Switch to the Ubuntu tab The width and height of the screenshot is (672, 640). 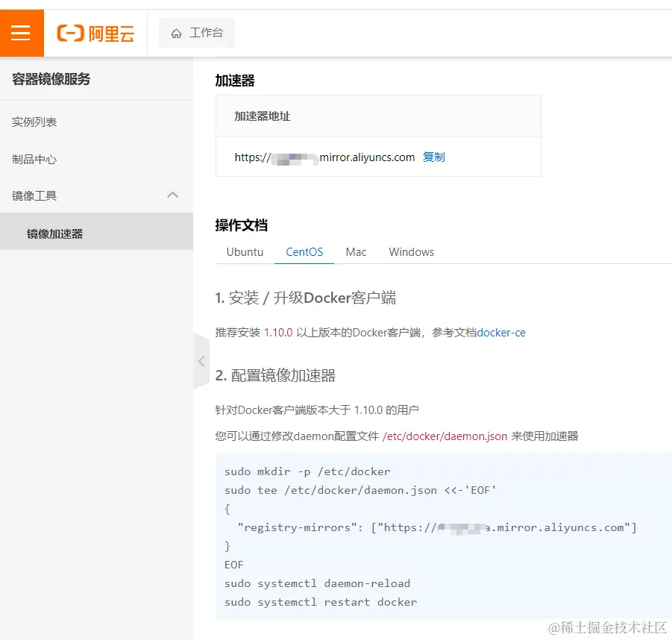[245, 252]
